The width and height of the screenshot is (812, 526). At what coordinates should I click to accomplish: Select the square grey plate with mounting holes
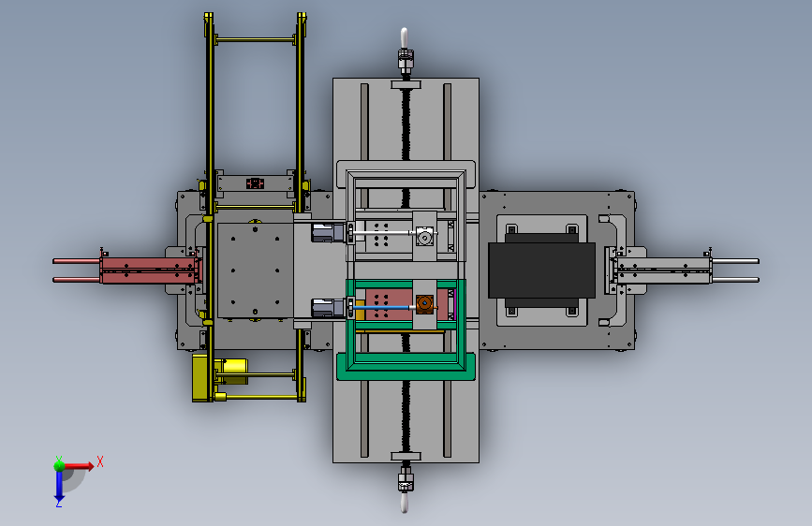(255, 270)
